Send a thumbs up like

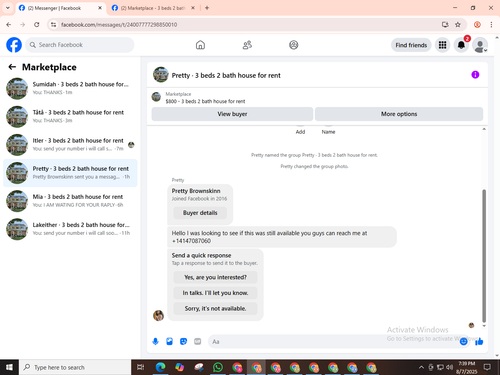pos(479,341)
